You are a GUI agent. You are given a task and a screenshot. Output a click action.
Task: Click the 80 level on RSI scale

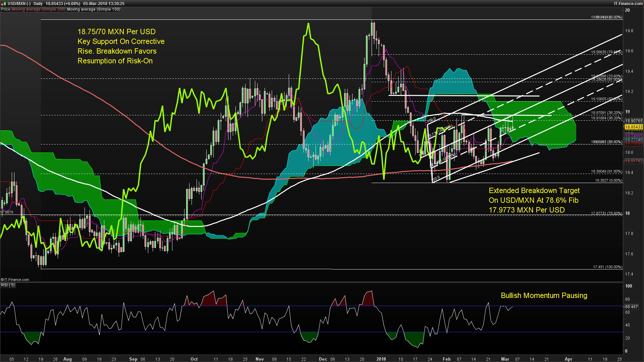(x=628, y=299)
